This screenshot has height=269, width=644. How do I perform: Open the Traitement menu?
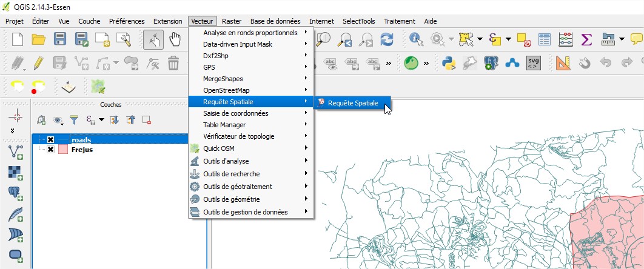point(399,21)
